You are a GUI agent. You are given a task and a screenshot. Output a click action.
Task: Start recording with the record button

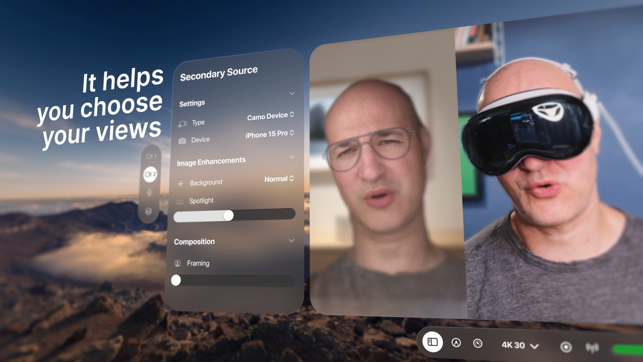pos(566,347)
